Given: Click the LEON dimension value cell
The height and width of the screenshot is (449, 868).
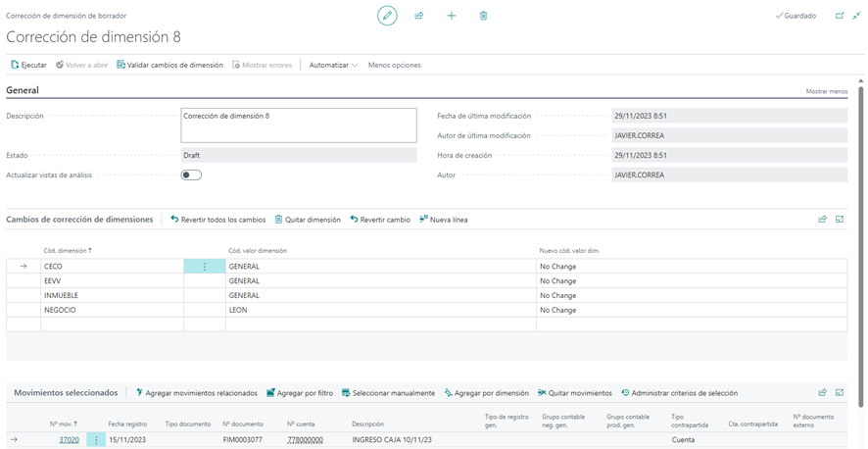Looking at the screenshot, I should tap(381, 310).
